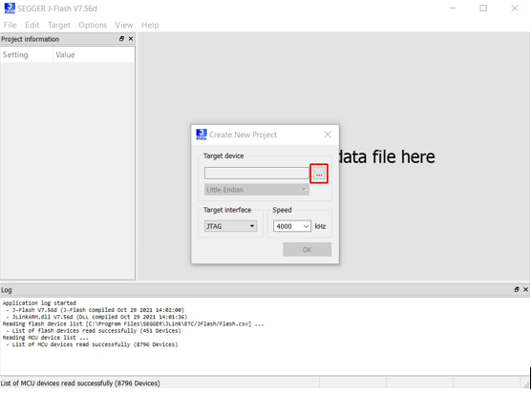Open the Target menu
This screenshot has width=532, height=394.
point(58,25)
